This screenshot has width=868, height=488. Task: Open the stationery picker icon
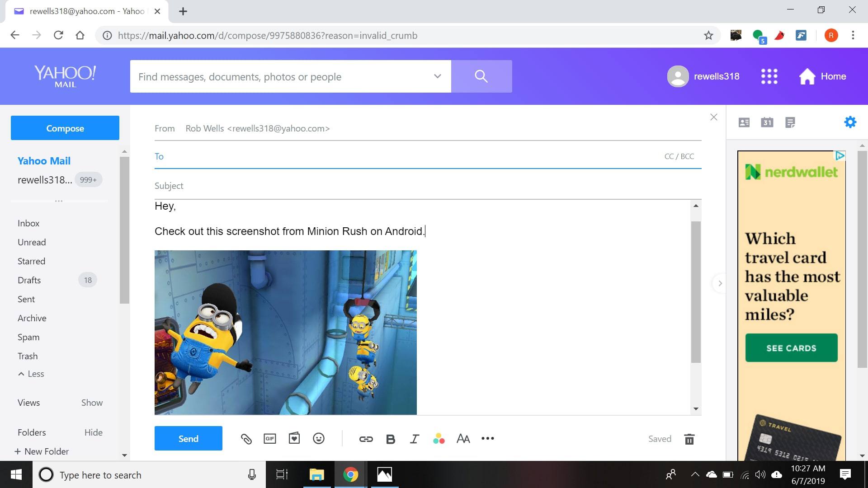coord(294,438)
